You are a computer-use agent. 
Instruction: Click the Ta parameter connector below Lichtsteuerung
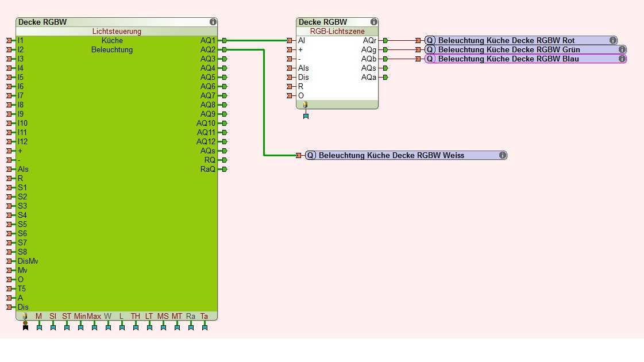click(x=205, y=328)
